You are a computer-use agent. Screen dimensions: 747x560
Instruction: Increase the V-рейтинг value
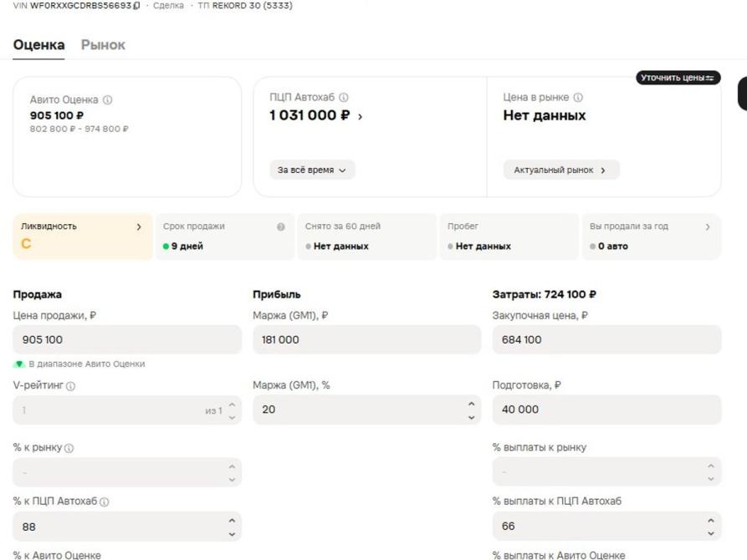tap(232, 405)
